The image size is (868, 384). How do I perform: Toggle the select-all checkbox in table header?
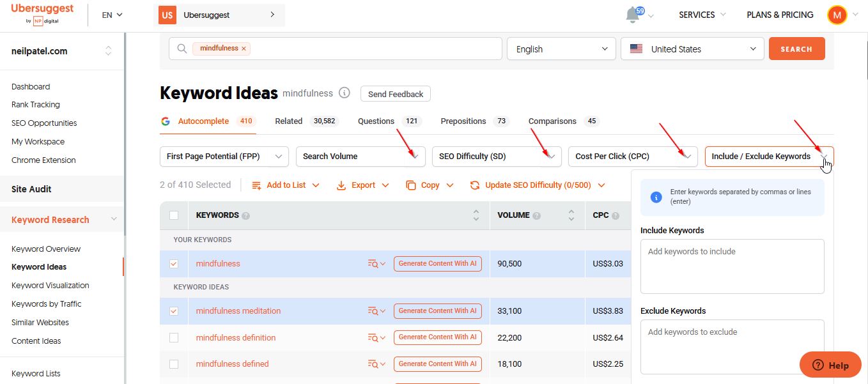[x=174, y=215]
